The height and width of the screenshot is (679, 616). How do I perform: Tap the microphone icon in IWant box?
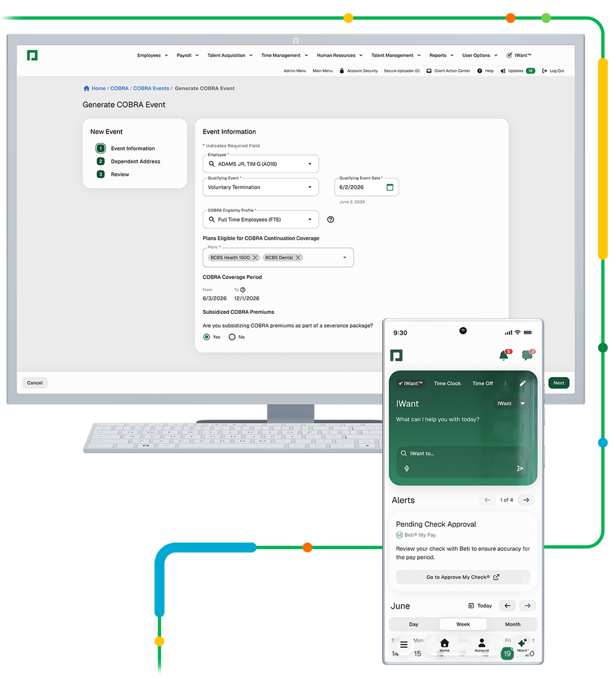point(407,468)
